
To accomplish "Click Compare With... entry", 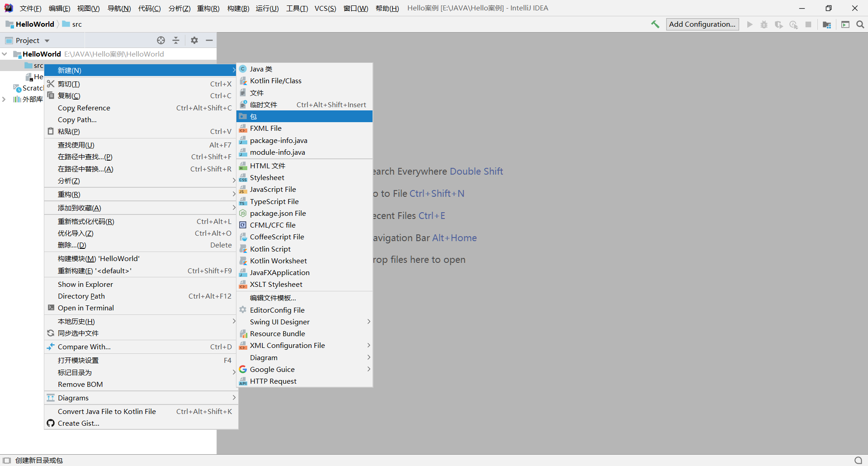I will tap(141, 347).
